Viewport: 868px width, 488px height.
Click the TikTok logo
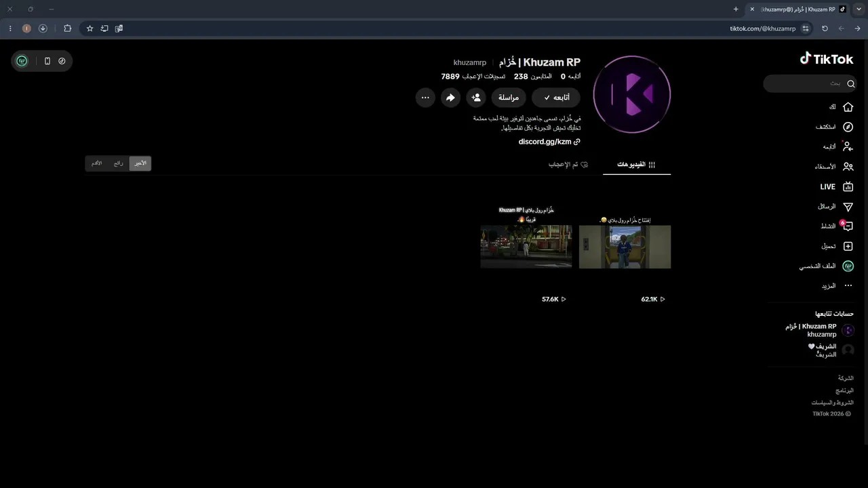coord(827,59)
